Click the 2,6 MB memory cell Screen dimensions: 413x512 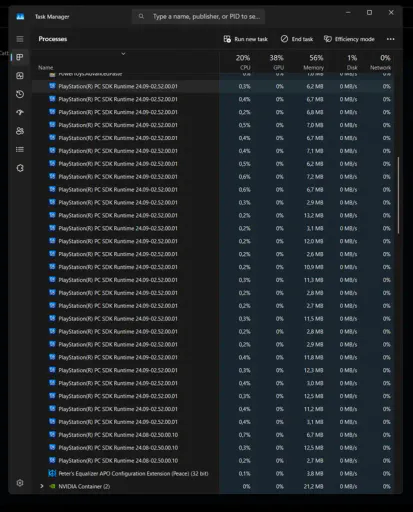[315, 254]
